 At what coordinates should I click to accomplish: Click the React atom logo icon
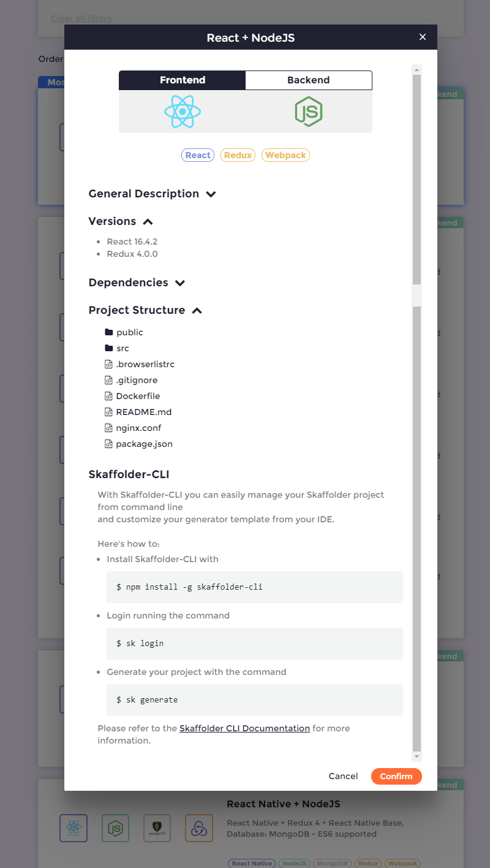tap(183, 112)
